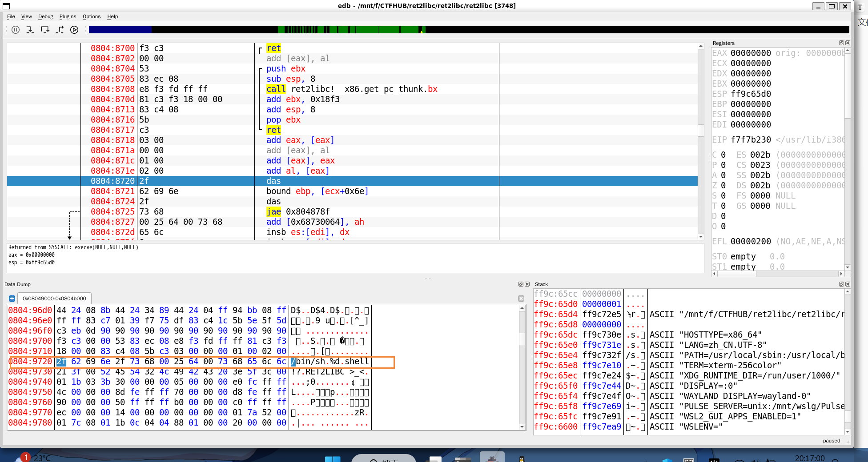Select stack entry at ff9c:65d0
Image resolution: width=868 pixels, height=462 pixels.
689,304
